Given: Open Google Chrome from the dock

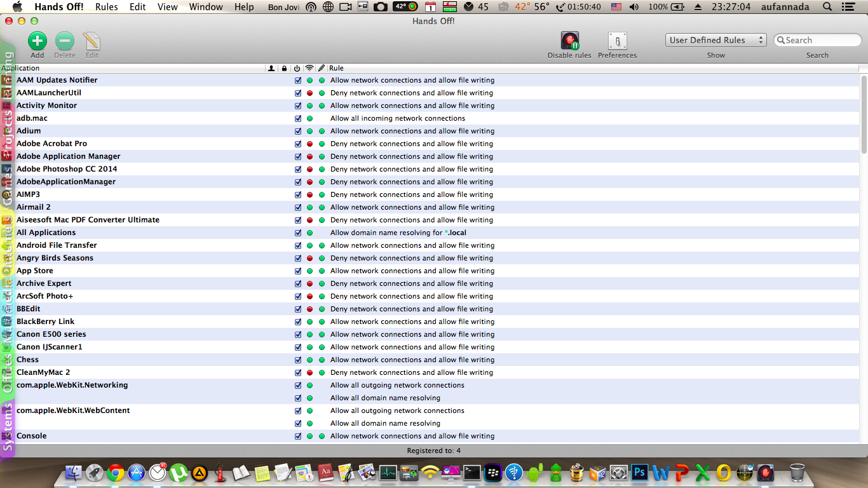Looking at the screenshot, I should point(115,472).
